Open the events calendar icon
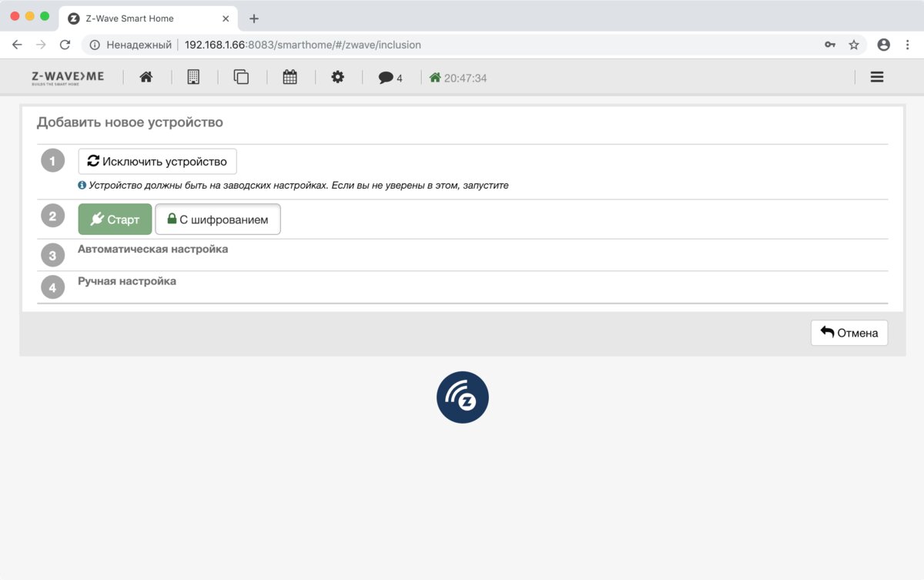924x580 pixels. [x=290, y=77]
